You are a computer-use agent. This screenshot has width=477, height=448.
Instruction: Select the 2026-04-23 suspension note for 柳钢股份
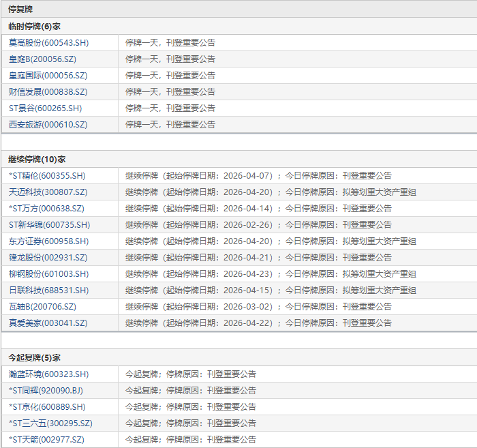(x=271, y=274)
